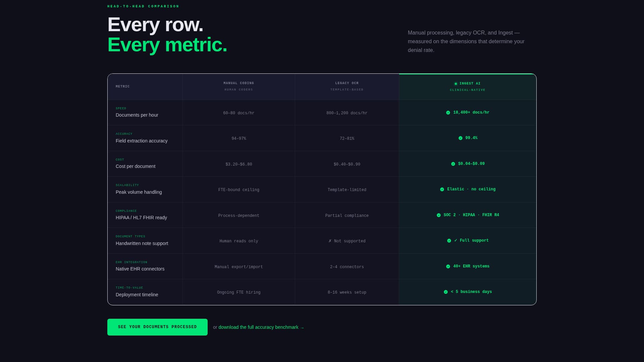
Task: Select the Ingest AI column header text
Action: click(470, 83)
